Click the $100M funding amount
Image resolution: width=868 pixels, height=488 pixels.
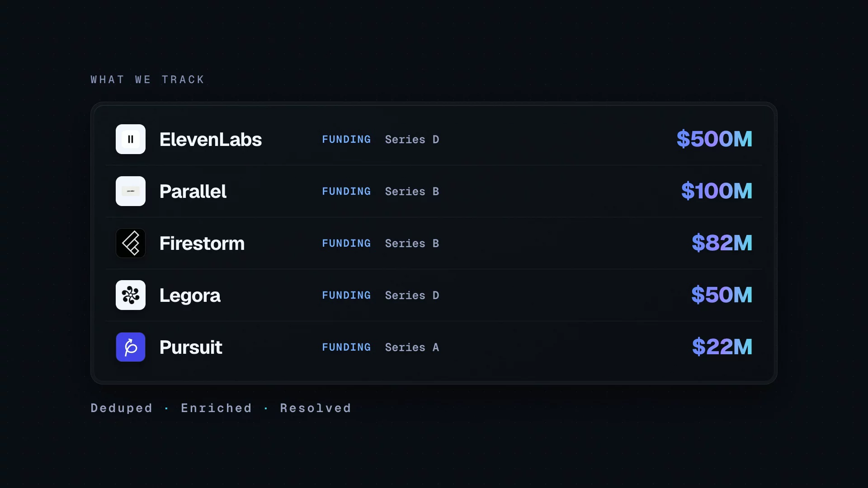(x=717, y=191)
